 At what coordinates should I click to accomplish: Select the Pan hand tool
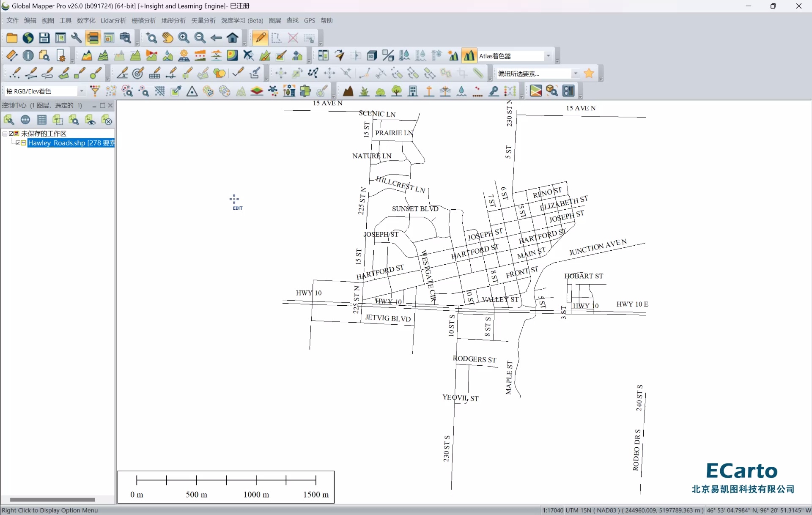pyautogui.click(x=167, y=38)
